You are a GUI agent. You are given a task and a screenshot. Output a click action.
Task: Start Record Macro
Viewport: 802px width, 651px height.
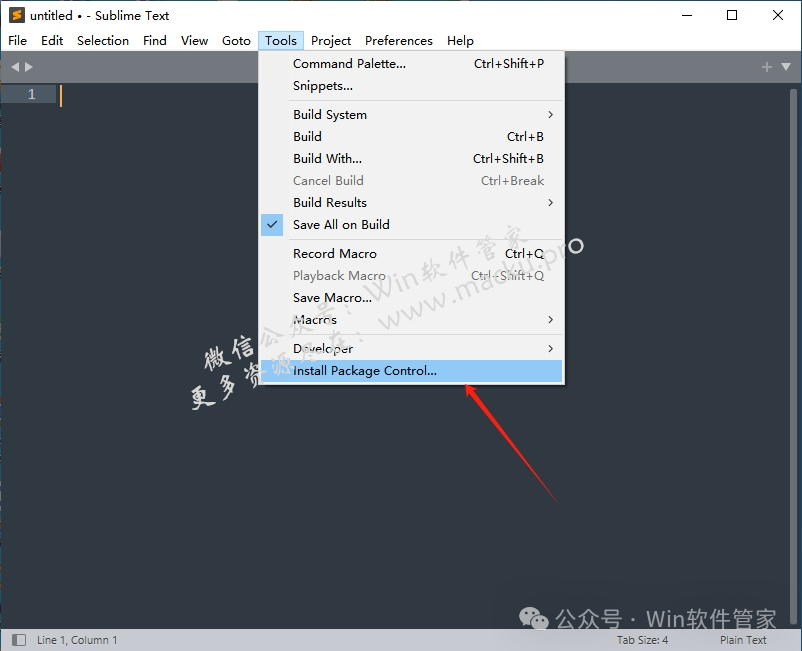click(412, 254)
